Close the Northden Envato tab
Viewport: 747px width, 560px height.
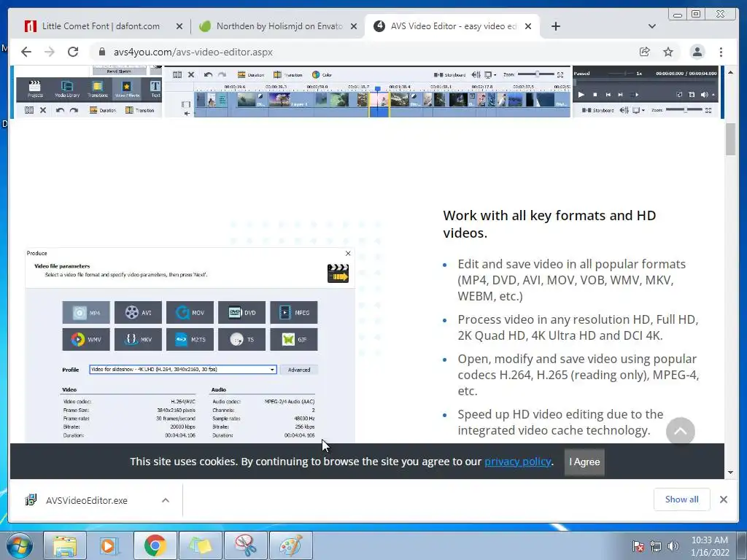[354, 27]
